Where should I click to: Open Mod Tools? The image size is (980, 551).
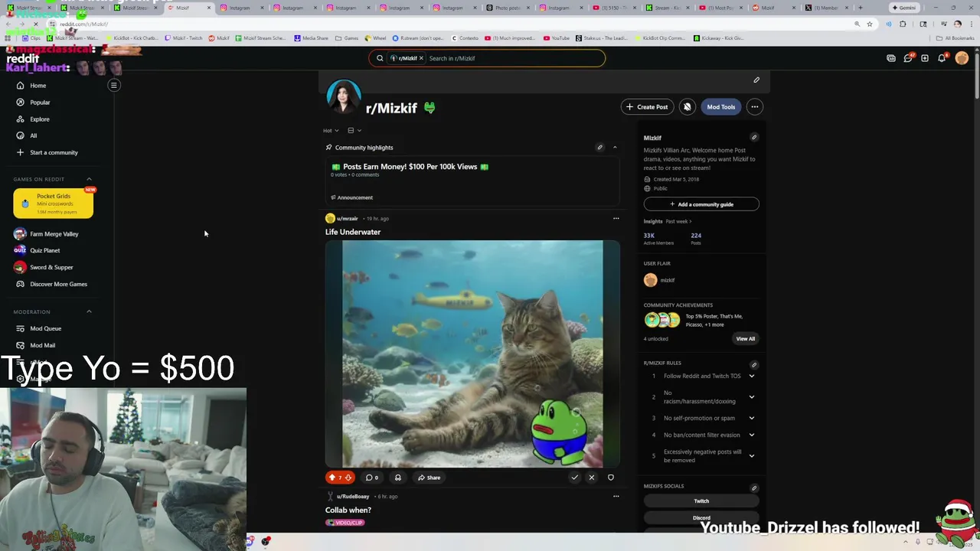(x=720, y=107)
